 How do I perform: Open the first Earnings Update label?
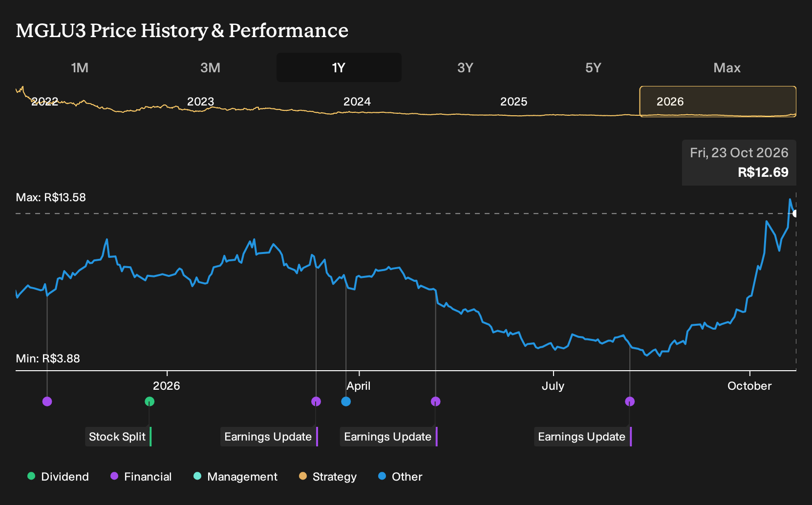pos(269,437)
